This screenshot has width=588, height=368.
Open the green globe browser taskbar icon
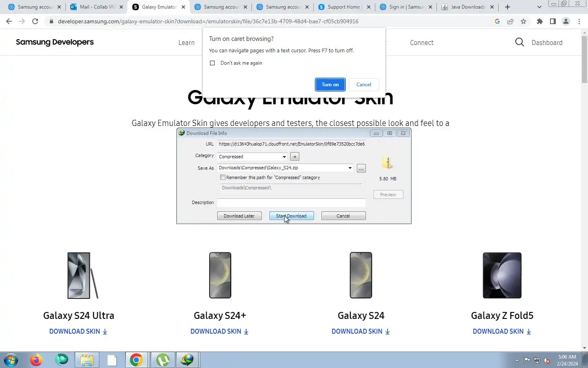tap(62, 360)
